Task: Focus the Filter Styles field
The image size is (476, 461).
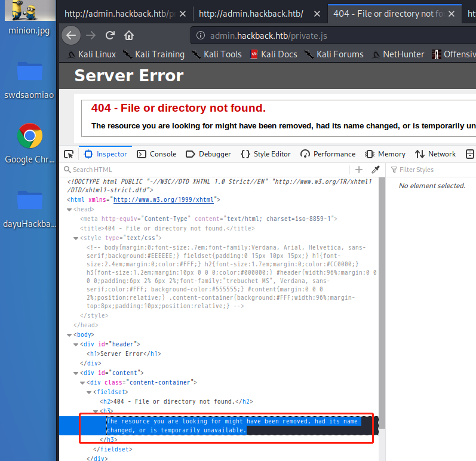Action: click(x=432, y=170)
